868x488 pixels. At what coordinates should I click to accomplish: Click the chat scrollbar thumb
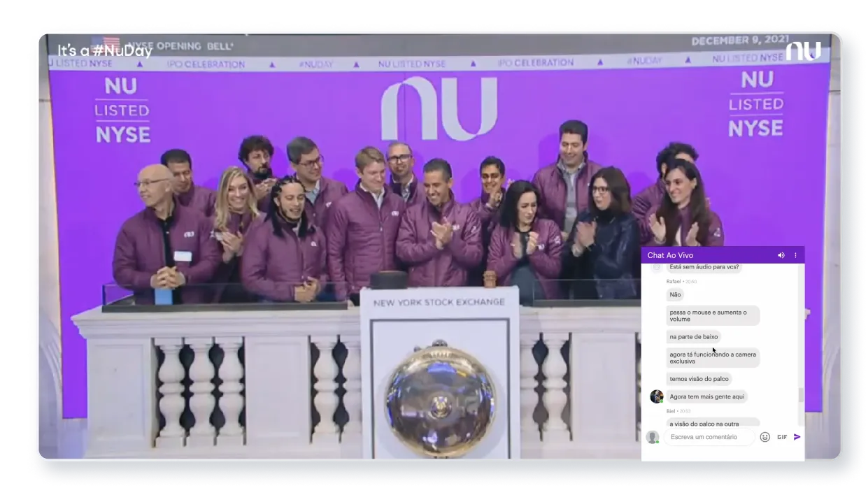802,395
